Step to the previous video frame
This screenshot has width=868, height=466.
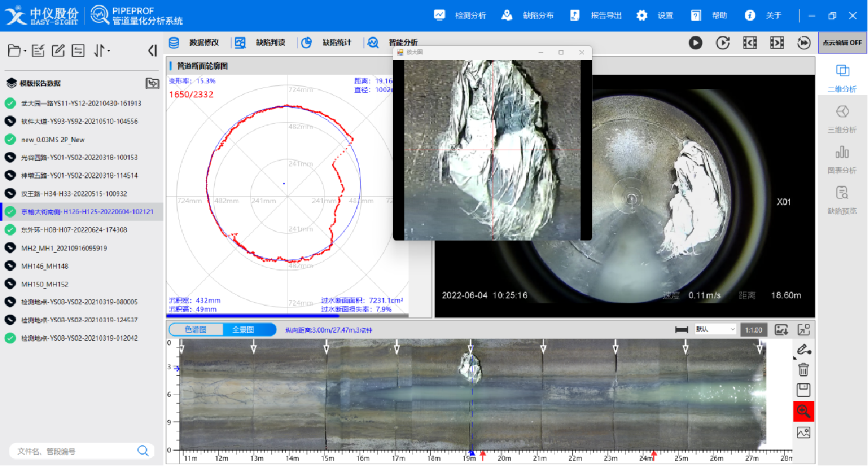pos(749,43)
